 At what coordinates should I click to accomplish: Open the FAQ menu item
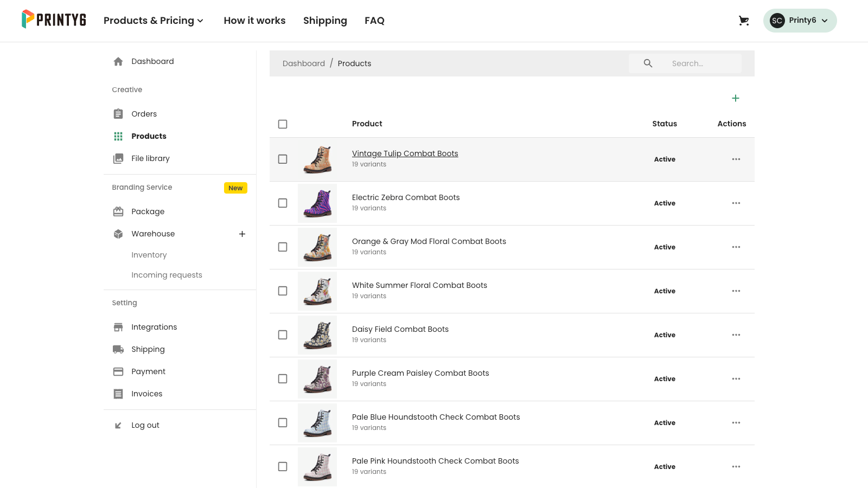(x=374, y=21)
